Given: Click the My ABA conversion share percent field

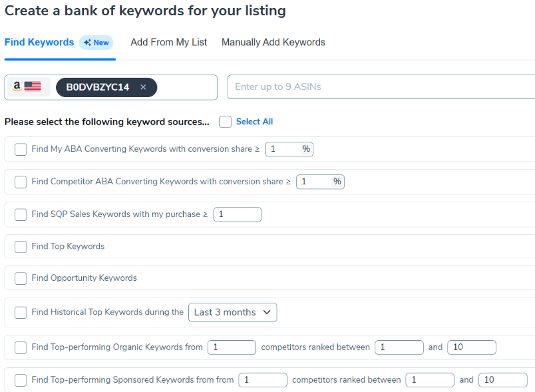Looking at the screenshot, I should (283, 149).
